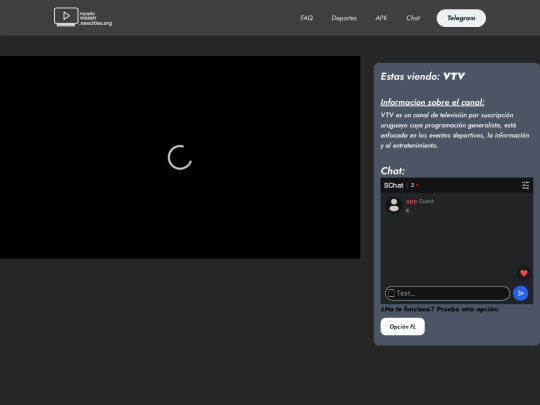Click the Telegram button
The image size is (540, 405).
pyautogui.click(x=461, y=18)
